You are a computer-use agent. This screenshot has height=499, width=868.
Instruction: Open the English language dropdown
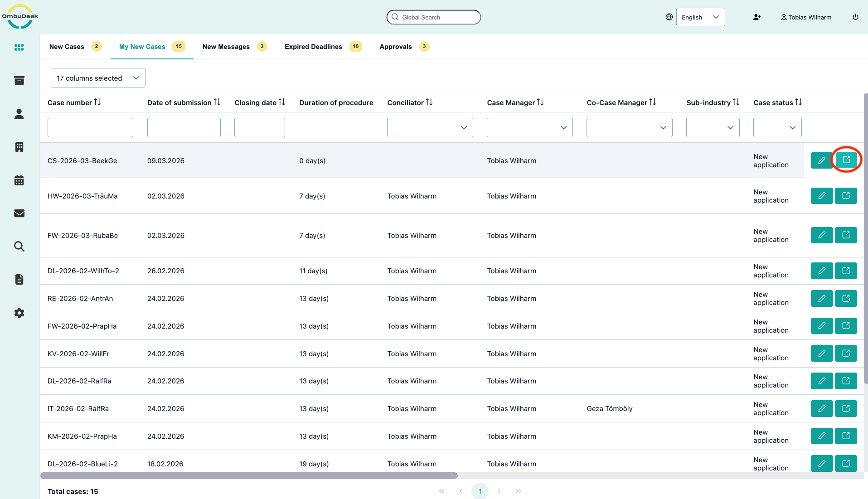tap(700, 17)
